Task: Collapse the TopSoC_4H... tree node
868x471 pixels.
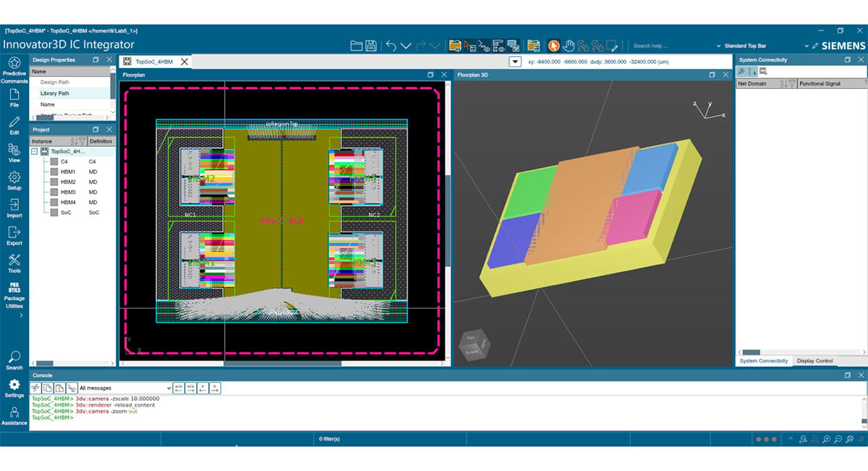Action: 35,152
